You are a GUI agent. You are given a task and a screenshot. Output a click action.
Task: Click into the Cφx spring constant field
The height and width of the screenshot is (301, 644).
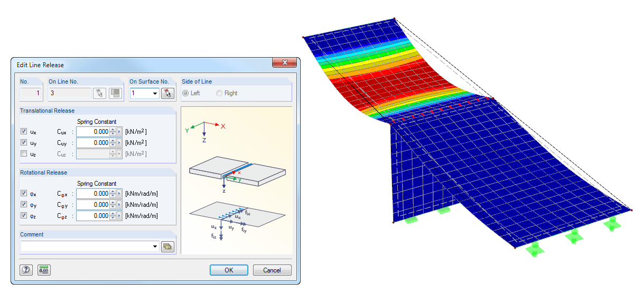click(x=93, y=194)
